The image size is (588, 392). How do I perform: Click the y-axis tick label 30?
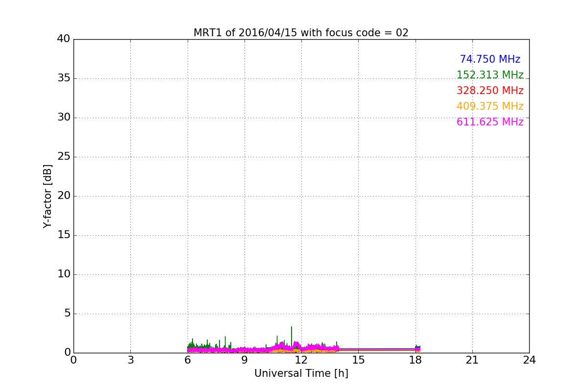64,118
